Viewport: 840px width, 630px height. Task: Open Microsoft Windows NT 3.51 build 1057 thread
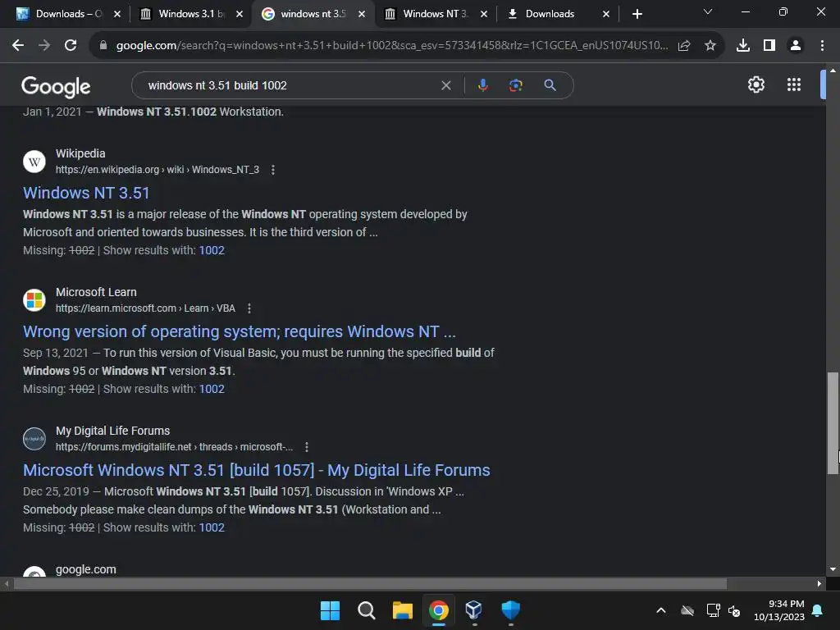(x=257, y=470)
